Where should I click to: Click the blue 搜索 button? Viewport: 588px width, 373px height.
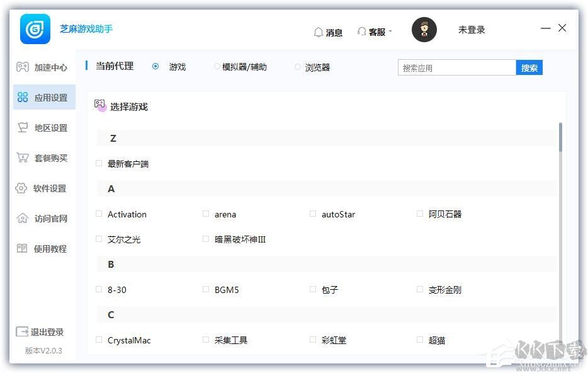[529, 67]
